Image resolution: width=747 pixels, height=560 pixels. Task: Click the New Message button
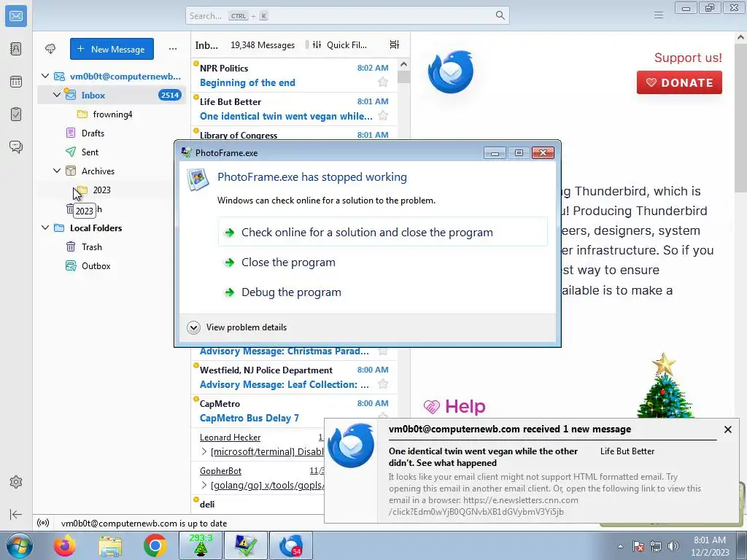[x=112, y=49]
